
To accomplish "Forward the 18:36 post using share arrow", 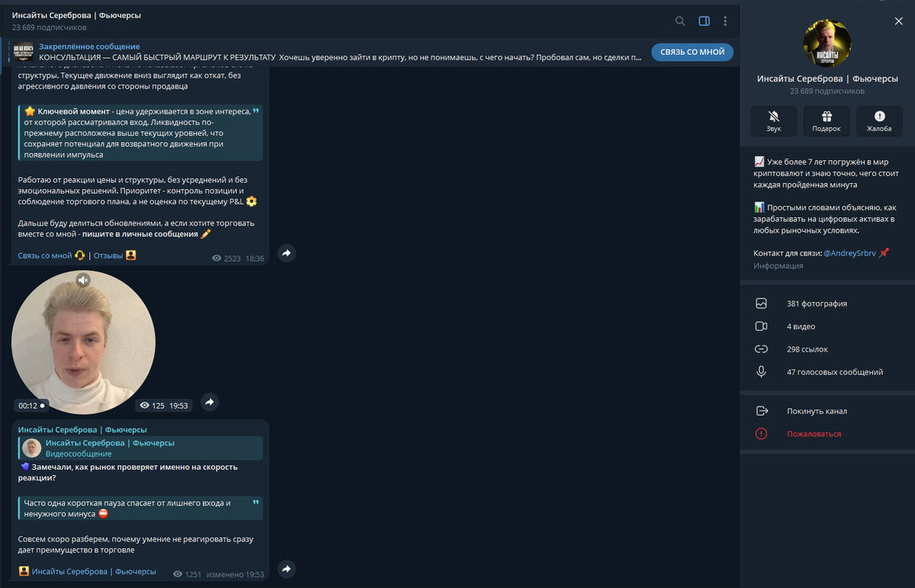I will (x=286, y=252).
